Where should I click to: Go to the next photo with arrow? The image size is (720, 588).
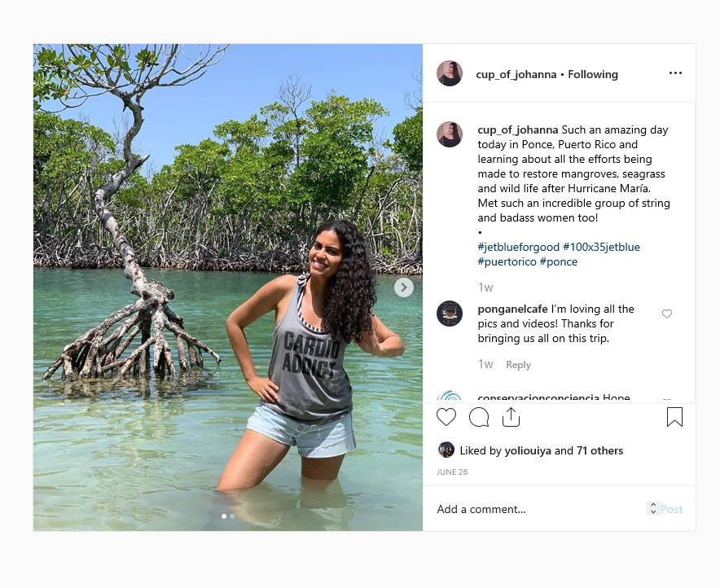click(x=404, y=287)
